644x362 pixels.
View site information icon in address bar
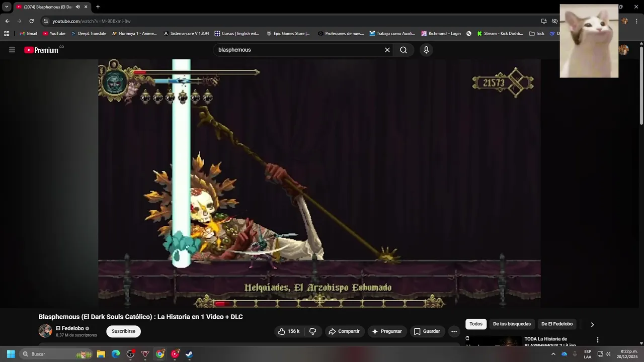tap(46, 21)
